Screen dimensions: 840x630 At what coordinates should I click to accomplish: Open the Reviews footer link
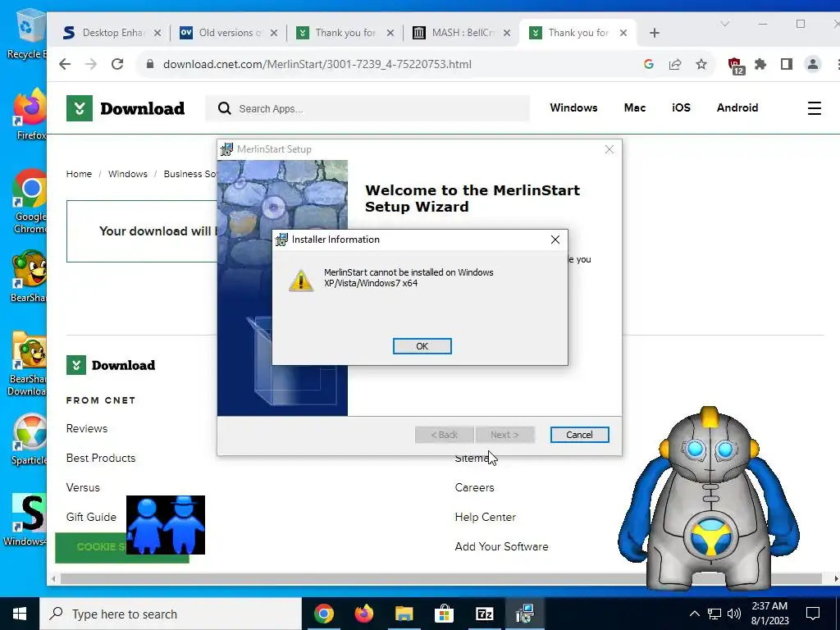tap(87, 428)
